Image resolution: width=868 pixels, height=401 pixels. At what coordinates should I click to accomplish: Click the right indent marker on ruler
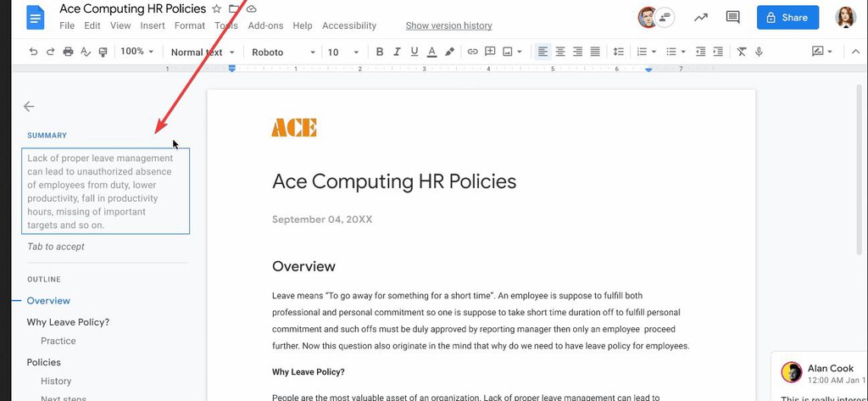coord(648,69)
